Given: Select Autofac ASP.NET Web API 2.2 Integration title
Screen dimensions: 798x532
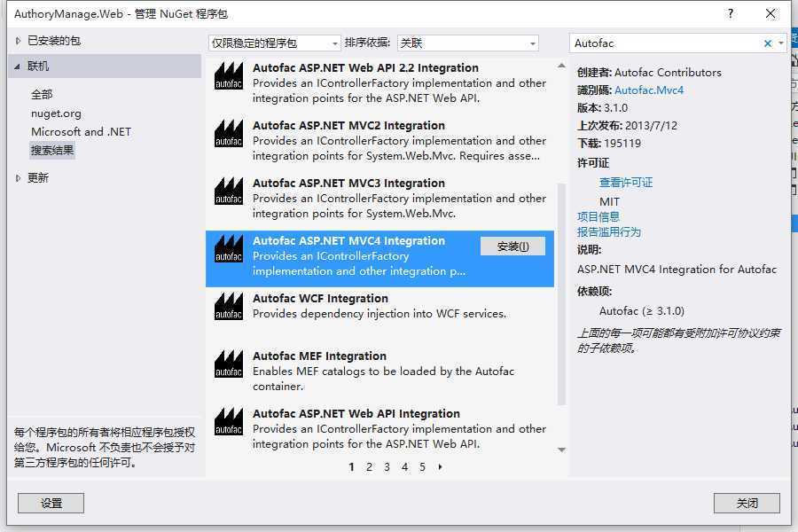Looking at the screenshot, I should [x=365, y=67].
